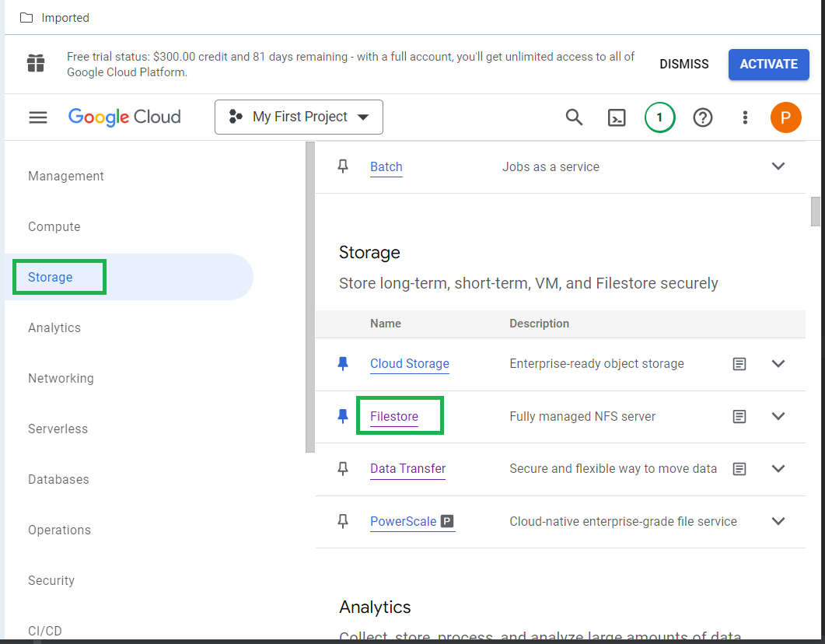Screen dimensions: 825x644
Task: Click the partner P badge next to PowerScale
Action: click(446, 521)
